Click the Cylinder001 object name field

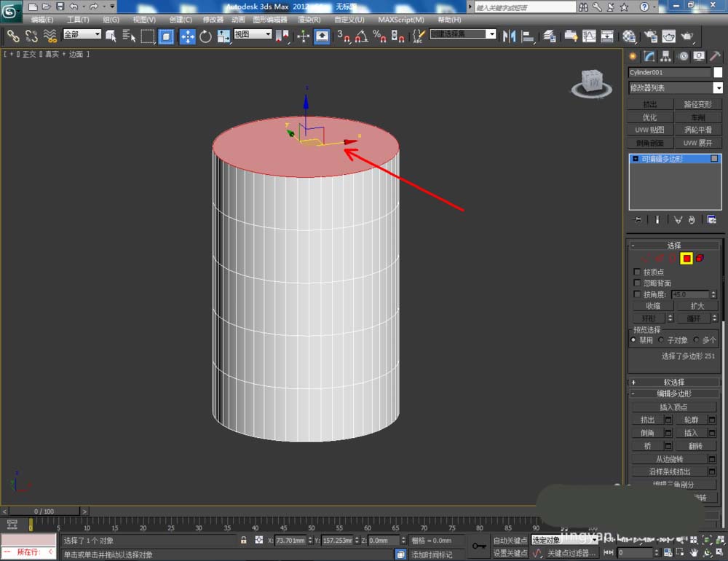pyautogui.click(x=669, y=72)
